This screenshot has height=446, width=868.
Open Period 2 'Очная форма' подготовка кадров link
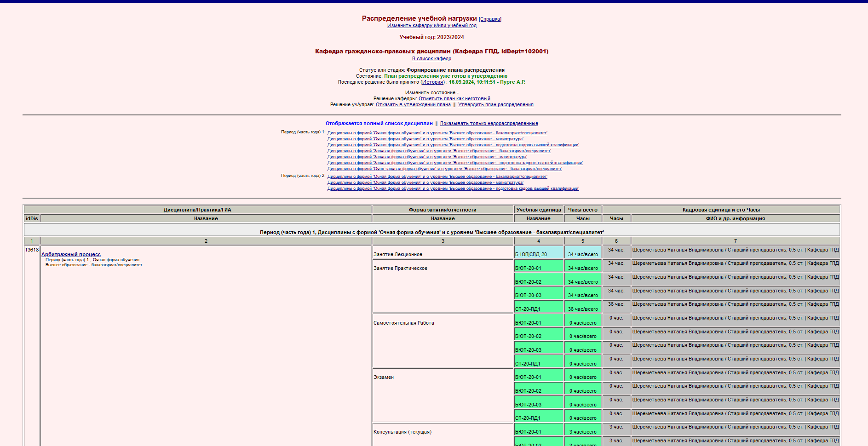point(453,189)
